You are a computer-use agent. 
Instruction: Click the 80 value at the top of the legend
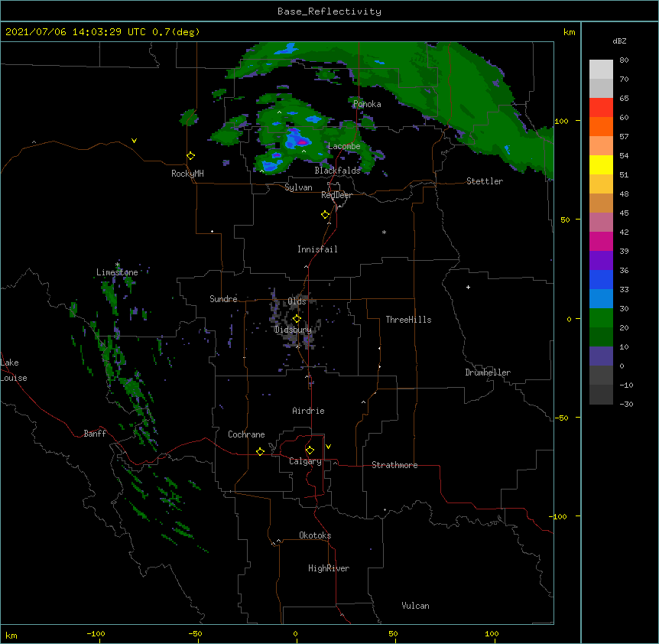624,60
